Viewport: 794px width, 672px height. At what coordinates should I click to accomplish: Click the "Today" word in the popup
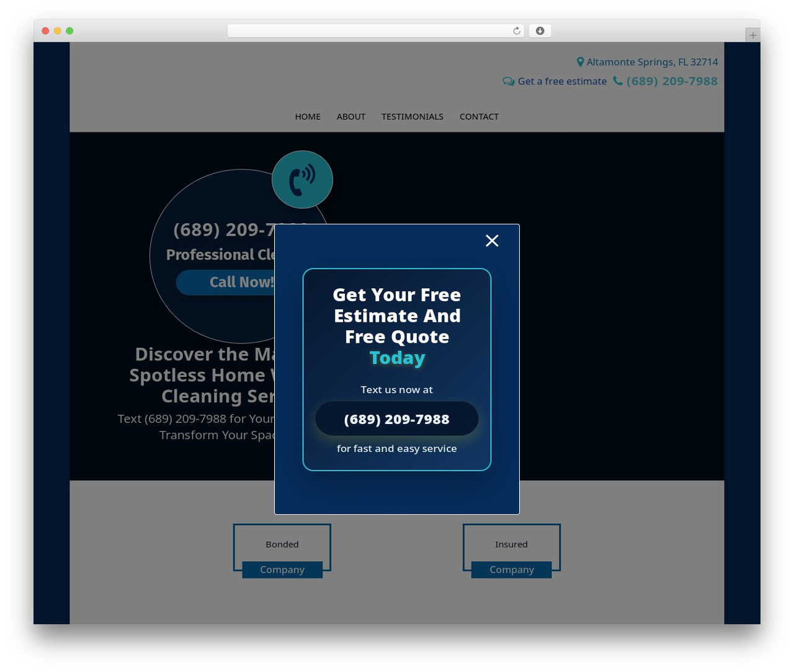coord(397,358)
